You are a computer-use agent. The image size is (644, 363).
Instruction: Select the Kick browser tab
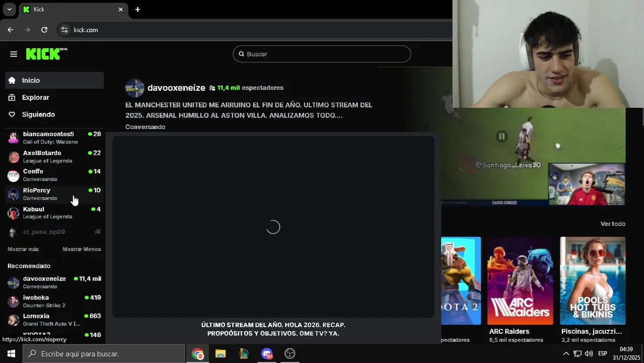click(x=73, y=10)
